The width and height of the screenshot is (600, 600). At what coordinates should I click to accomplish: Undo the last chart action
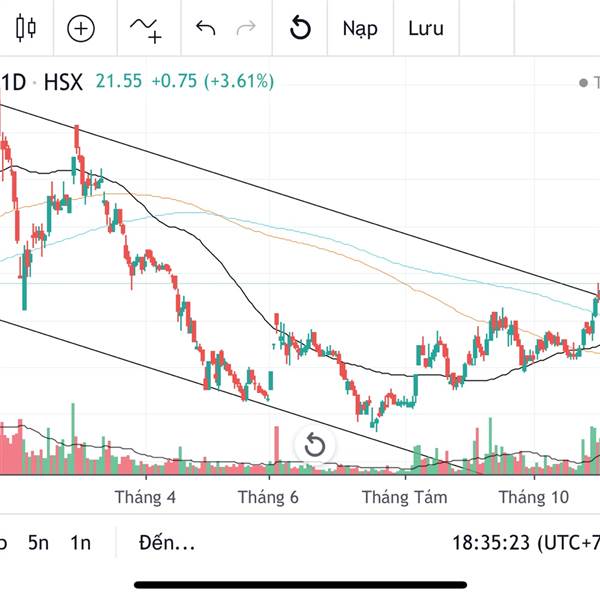pyautogui.click(x=205, y=28)
